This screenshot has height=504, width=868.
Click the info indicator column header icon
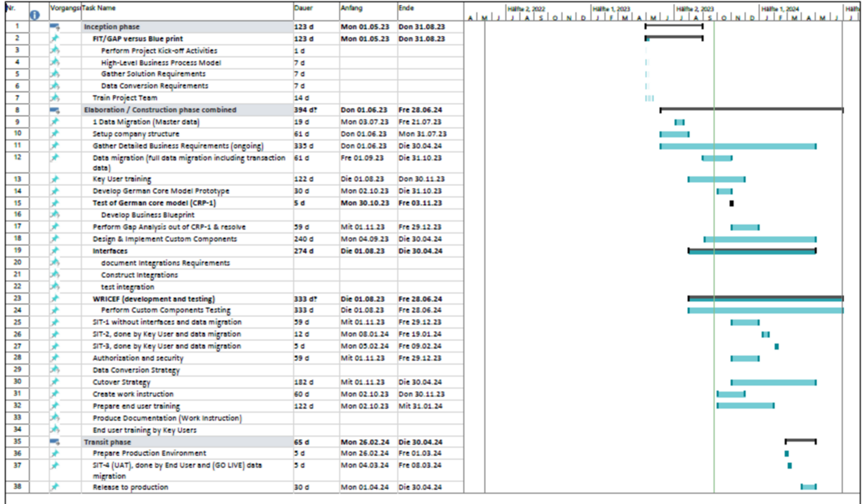point(35,15)
